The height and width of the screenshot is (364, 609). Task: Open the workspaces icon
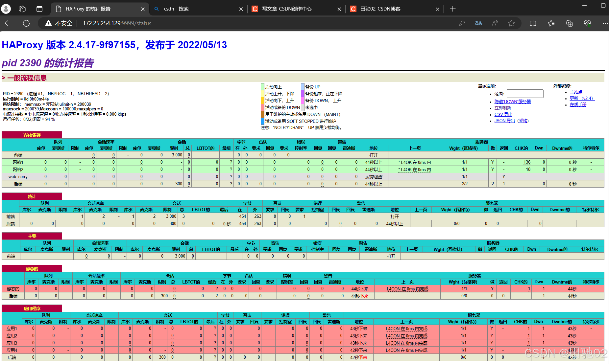point(22,9)
